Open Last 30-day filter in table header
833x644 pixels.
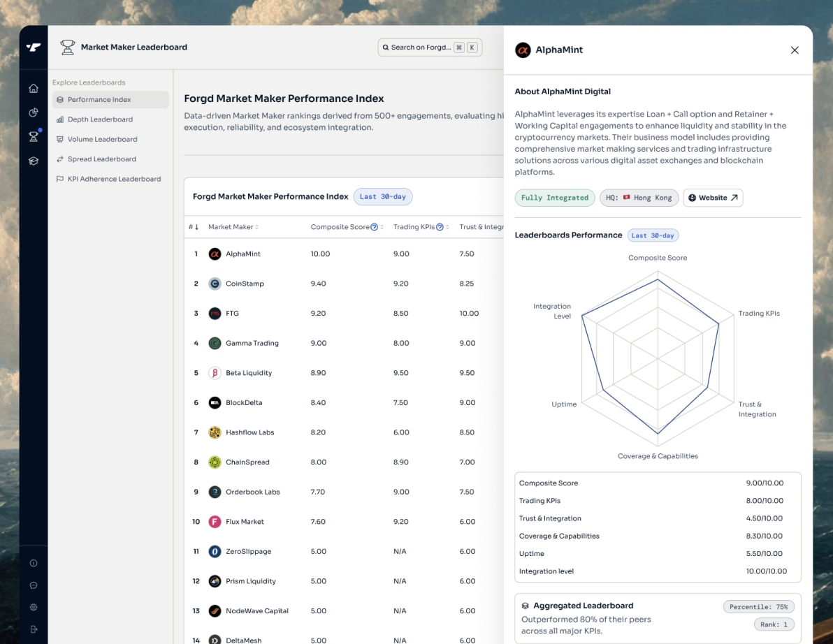click(x=382, y=196)
